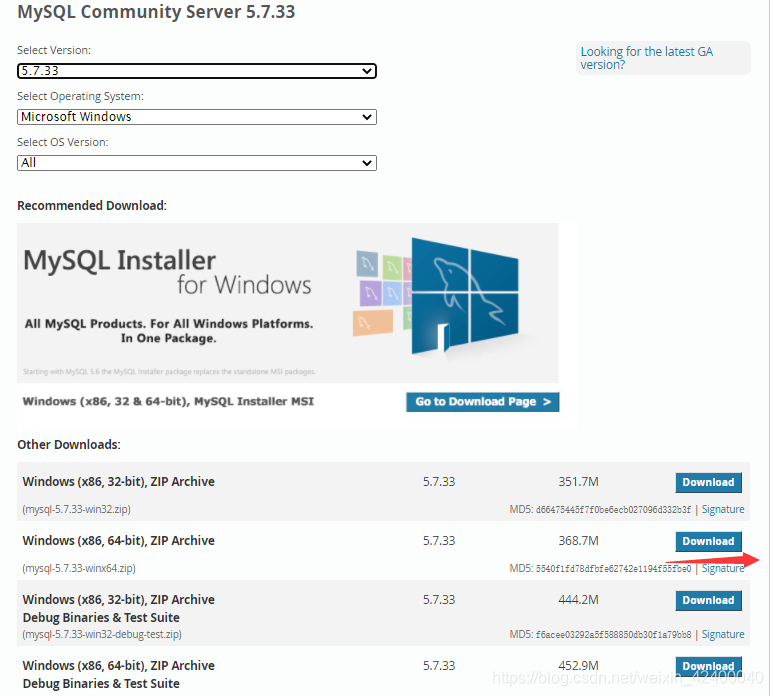
Task: Click the 368.7M size value
Action: pyautogui.click(x=578, y=541)
